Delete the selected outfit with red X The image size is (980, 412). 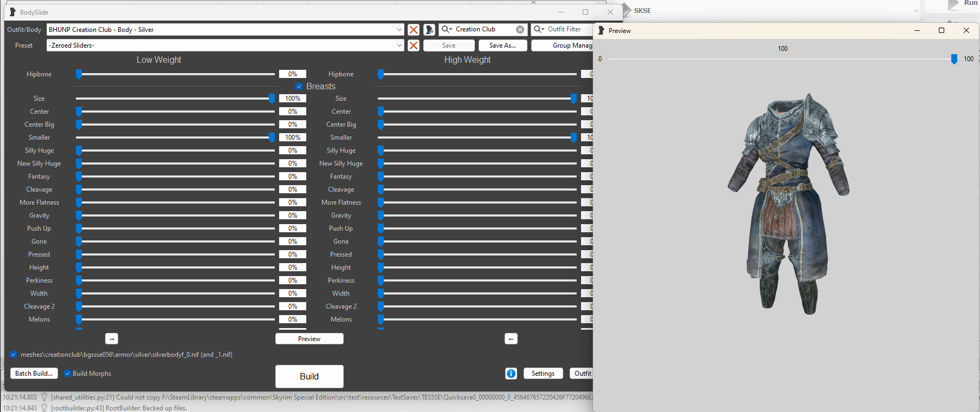[414, 30]
